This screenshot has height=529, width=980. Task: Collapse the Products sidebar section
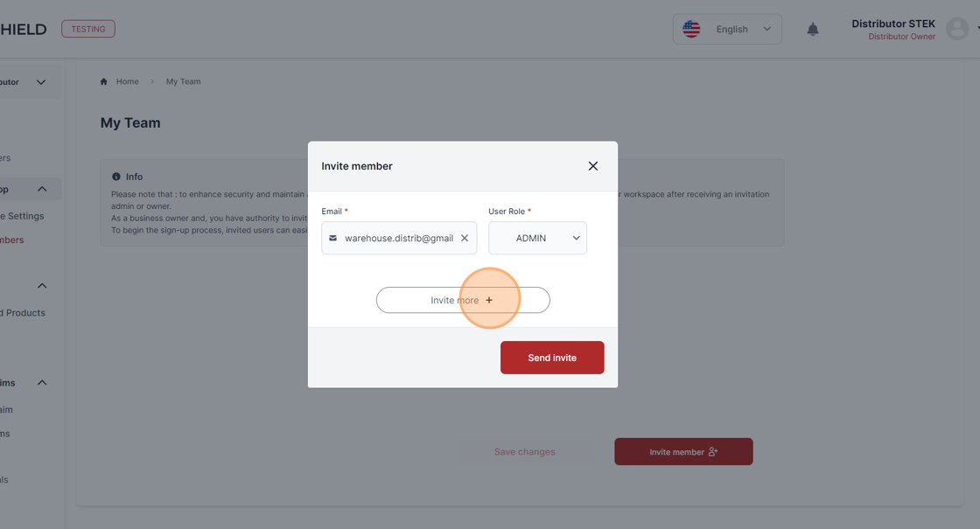pyautogui.click(x=42, y=286)
